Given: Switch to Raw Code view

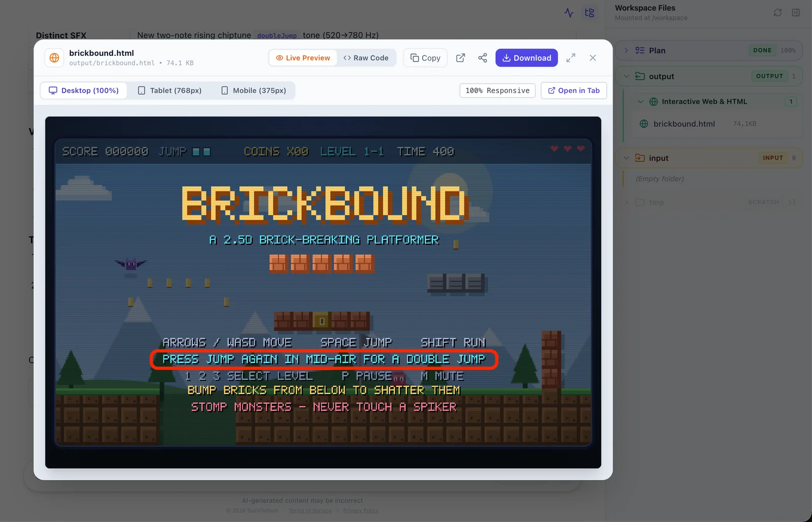Looking at the screenshot, I should 366,58.
